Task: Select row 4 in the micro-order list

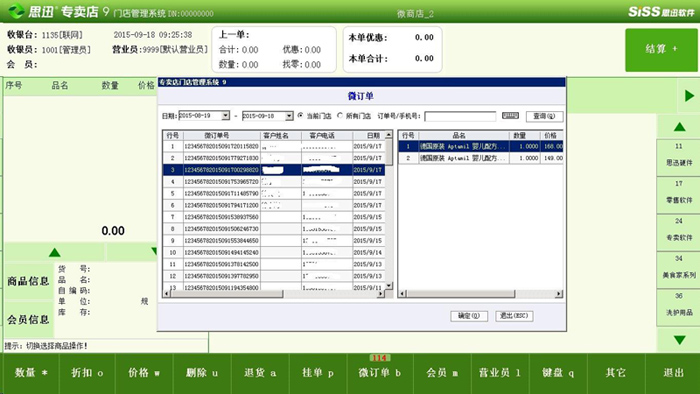Action: click(x=274, y=182)
